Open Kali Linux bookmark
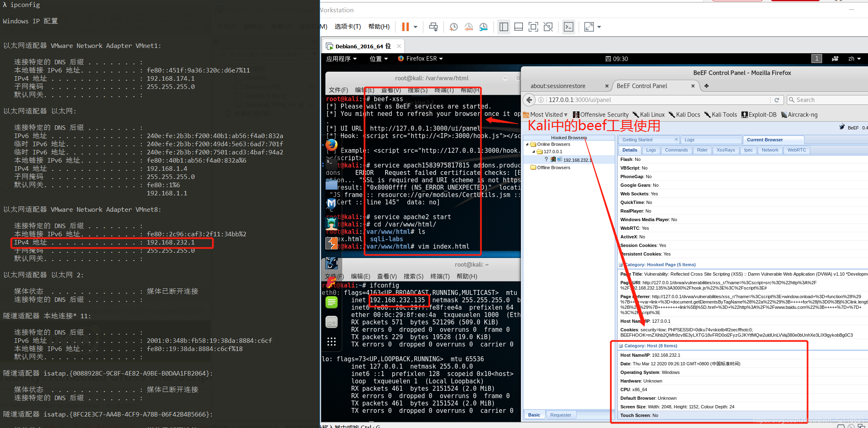 click(649, 115)
